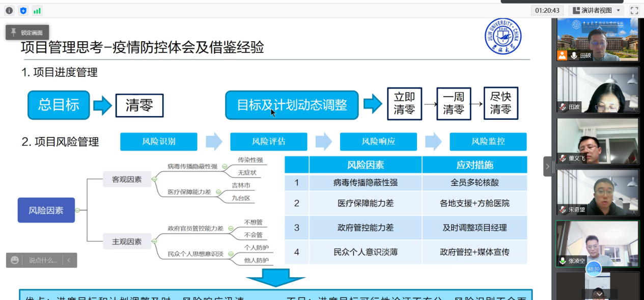Click the 01:20:43 meeting duration display

pos(548,10)
